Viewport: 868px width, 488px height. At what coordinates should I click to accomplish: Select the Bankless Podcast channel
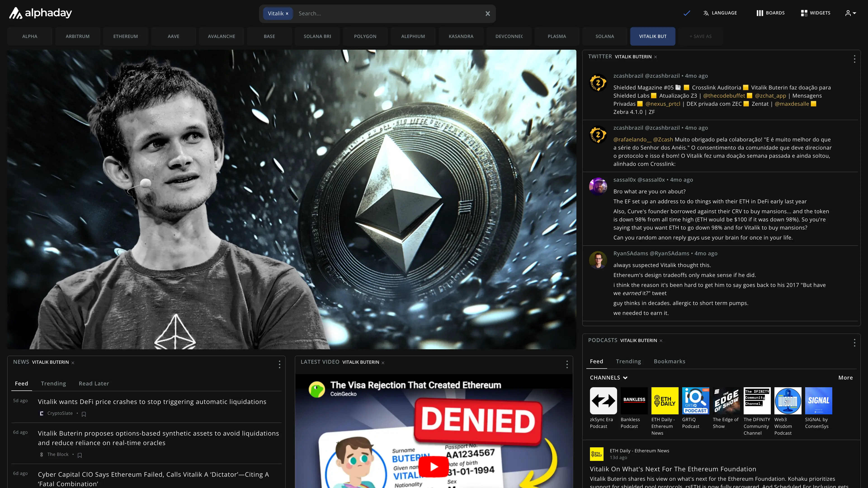point(634,401)
